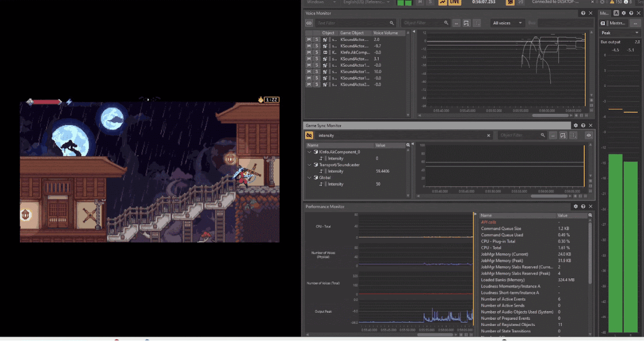Click the global S solo-reset button in top toolbar
The height and width of the screenshot is (341, 644).
430,2
